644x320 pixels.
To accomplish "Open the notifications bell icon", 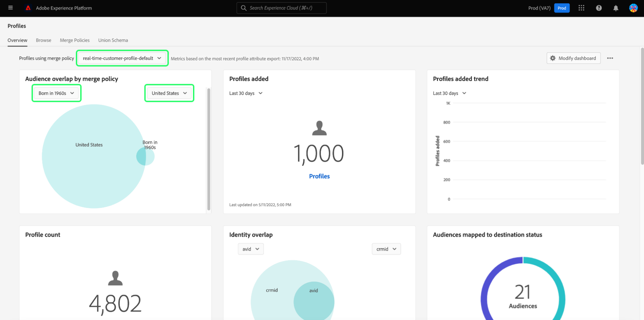I will pos(616,8).
